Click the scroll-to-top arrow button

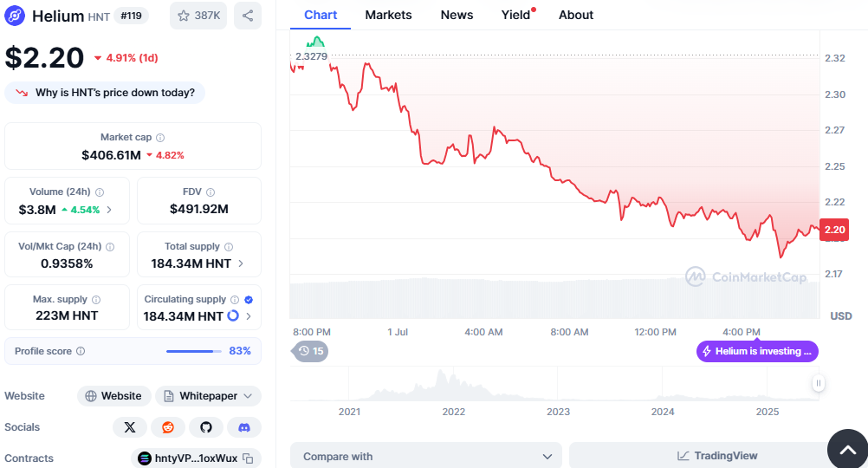847,449
